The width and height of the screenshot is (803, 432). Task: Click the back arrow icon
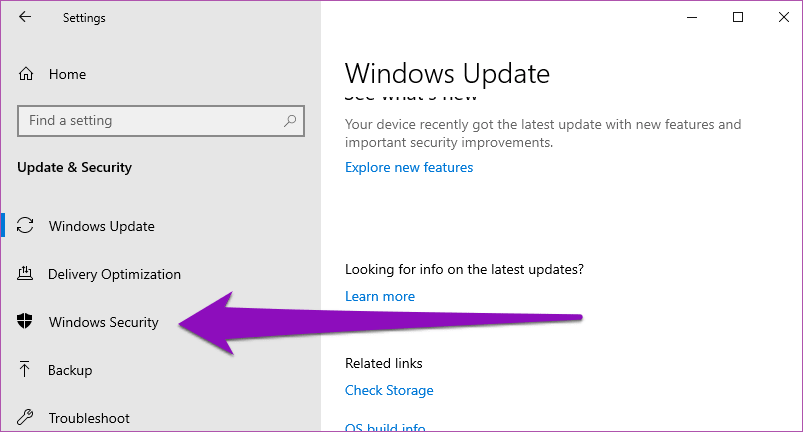(25, 17)
